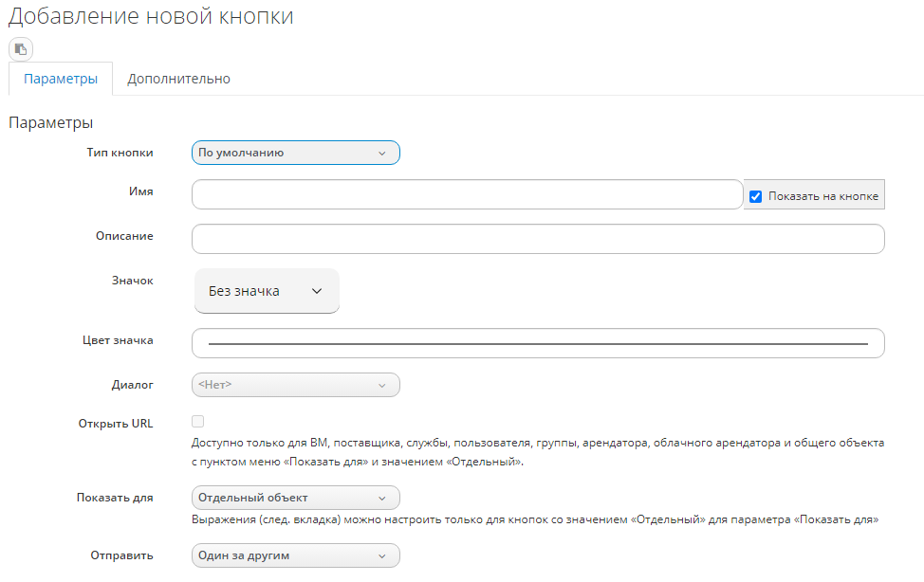
Task: Click the «Показать на кнопке» label text
Action: tap(822, 196)
